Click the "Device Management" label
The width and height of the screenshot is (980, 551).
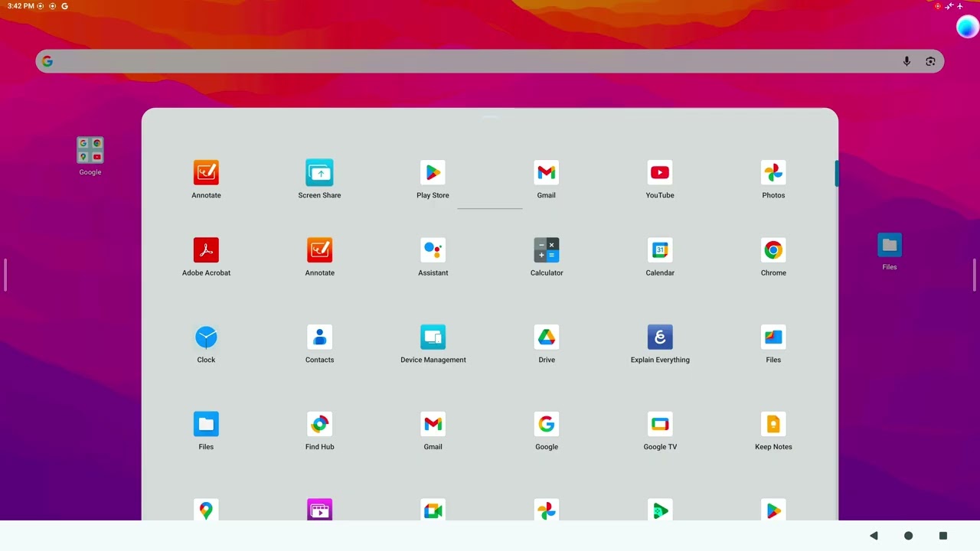433,360
